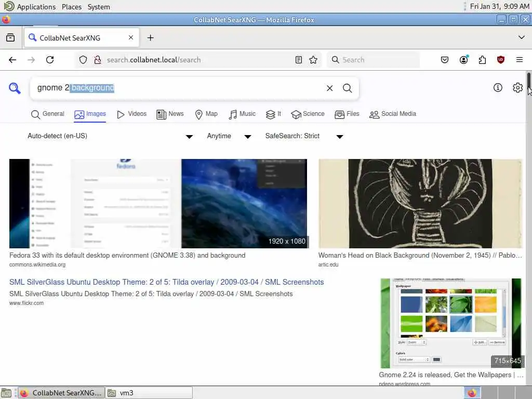Switch to Files category
The height and width of the screenshot is (399, 532).
pos(347,114)
